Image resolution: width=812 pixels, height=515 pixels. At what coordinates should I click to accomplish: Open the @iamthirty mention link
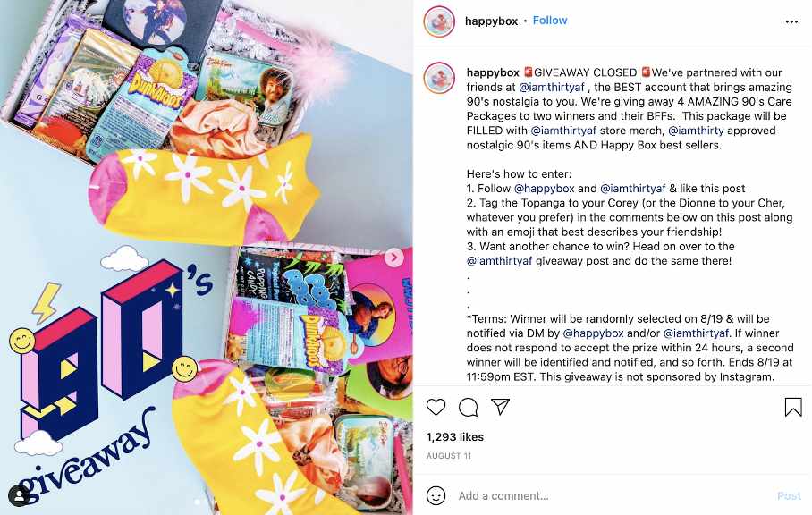pos(696,131)
